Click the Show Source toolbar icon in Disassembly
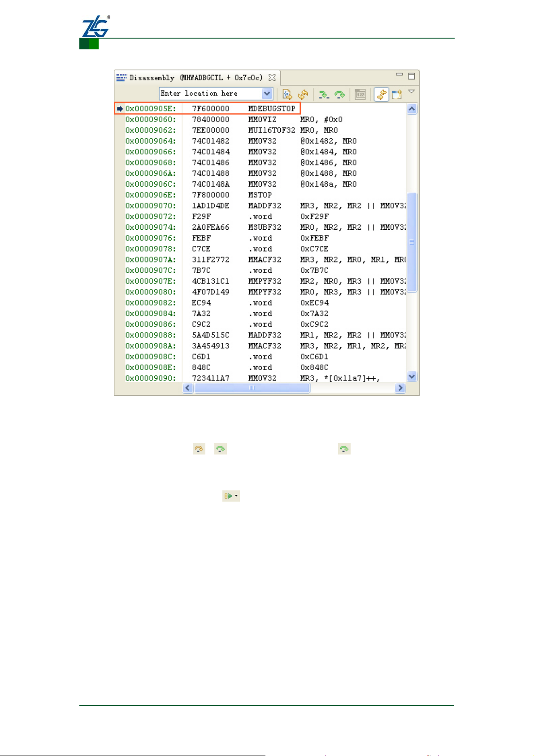Viewport: 534px width, 756px height. pos(287,94)
